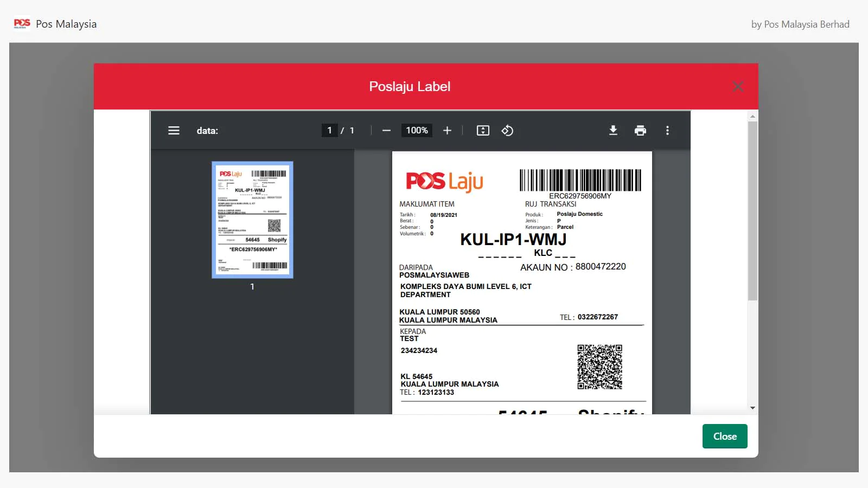Screen dimensions: 868x488
Task: Click the QR code on the label
Action: 599,367
